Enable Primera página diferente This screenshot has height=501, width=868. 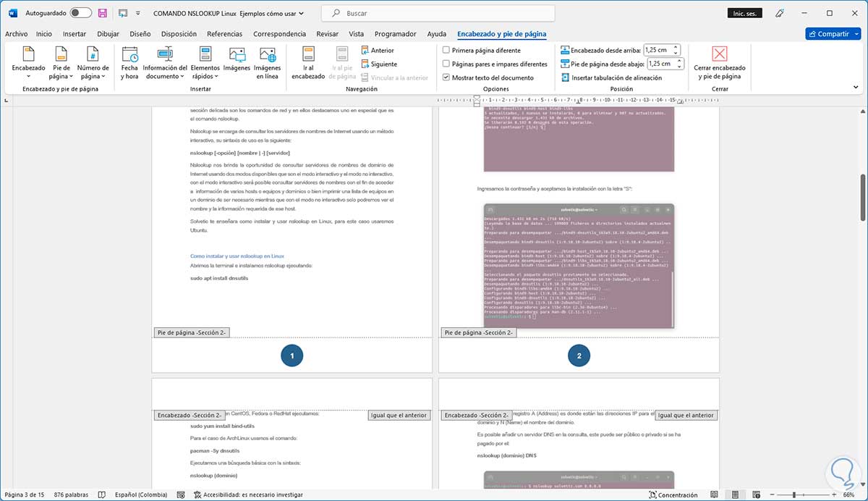pyautogui.click(x=482, y=51)
